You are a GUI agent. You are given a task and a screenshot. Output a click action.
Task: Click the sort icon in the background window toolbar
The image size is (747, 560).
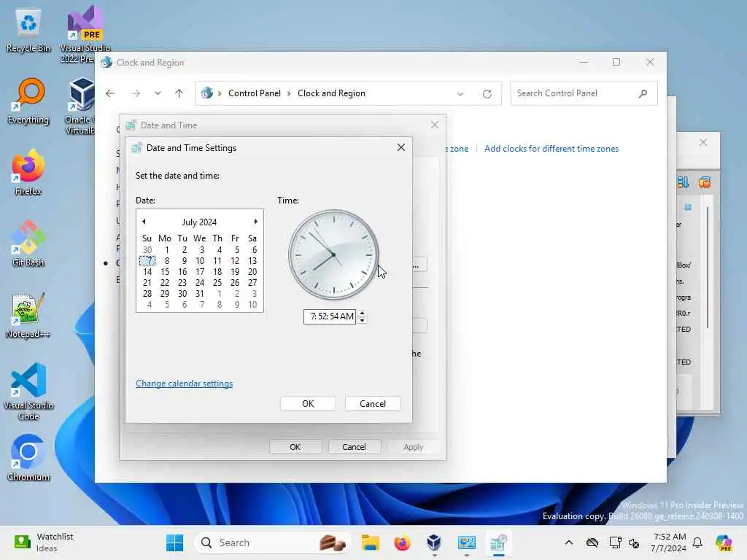click(x=683, y=182)
